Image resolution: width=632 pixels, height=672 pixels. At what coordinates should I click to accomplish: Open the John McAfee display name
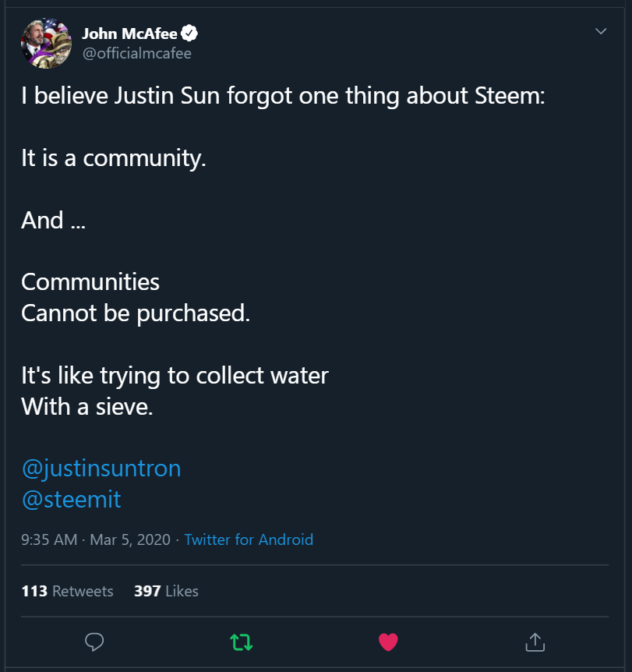click(129, 34)
